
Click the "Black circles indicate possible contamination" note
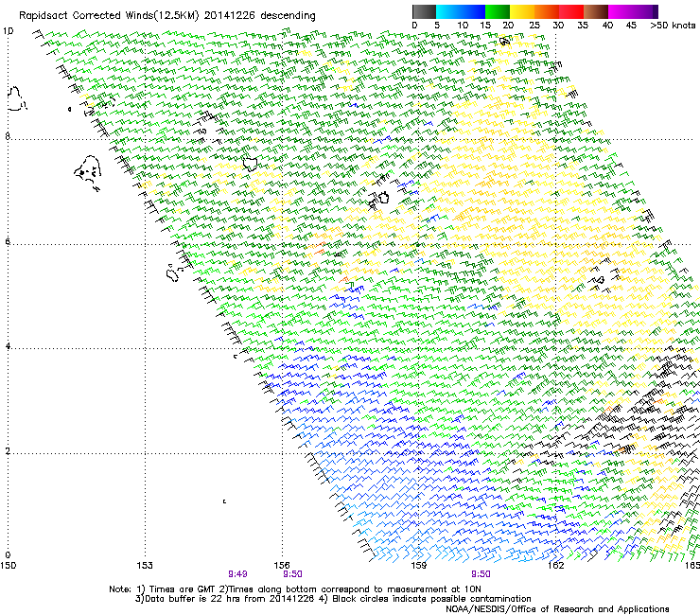tap(431, 599)
